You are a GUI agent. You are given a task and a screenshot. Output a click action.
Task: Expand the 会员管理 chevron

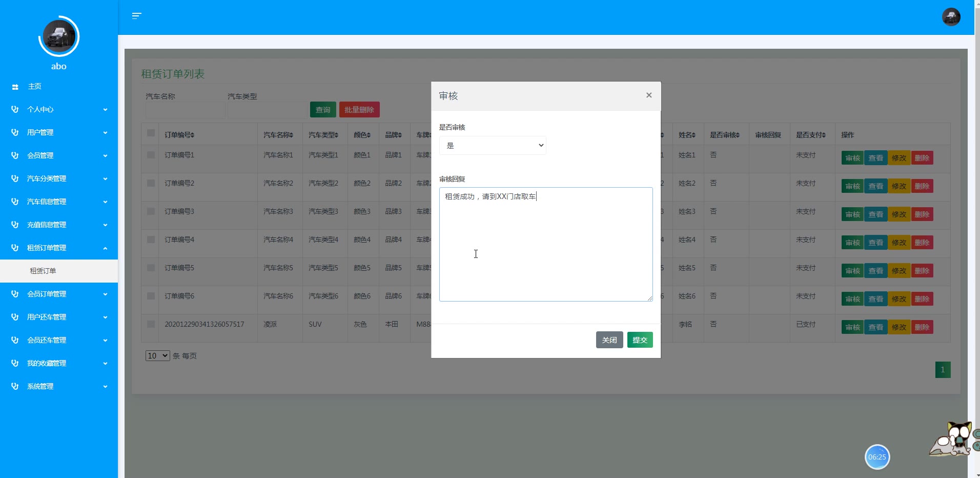point(105,156)
